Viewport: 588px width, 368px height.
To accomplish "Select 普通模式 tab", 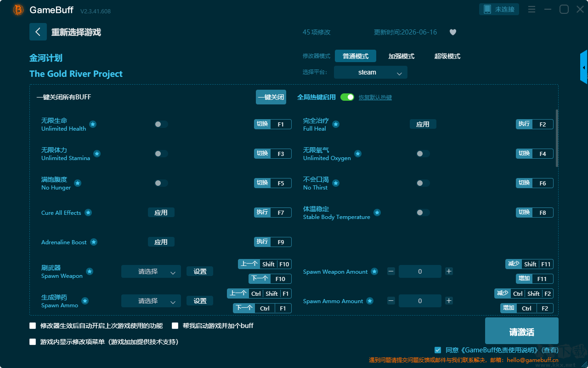I will click(356, 56).
